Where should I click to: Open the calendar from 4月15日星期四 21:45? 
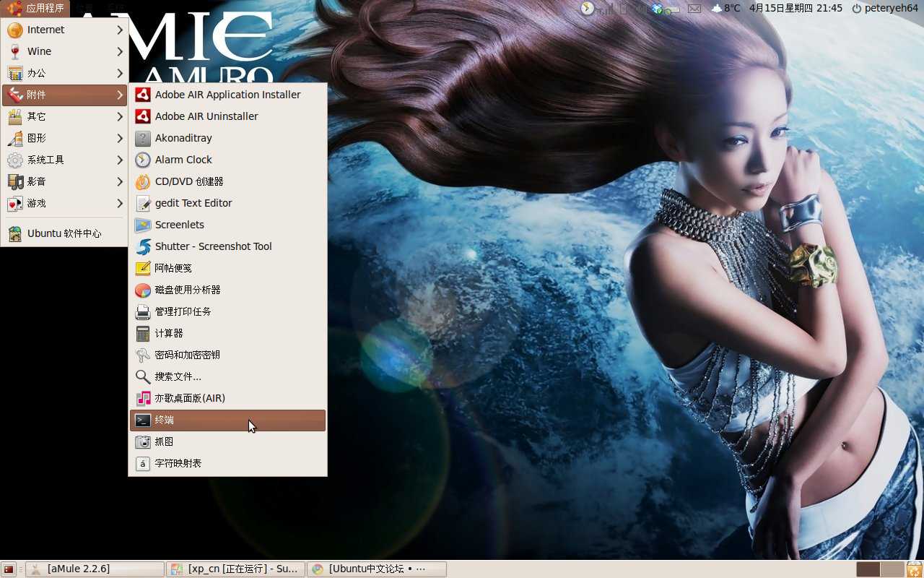[x=796, y=9]
